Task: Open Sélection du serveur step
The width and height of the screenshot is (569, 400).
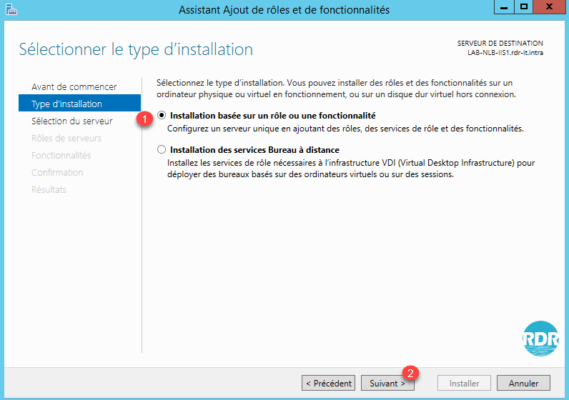Action: point(72,121)
